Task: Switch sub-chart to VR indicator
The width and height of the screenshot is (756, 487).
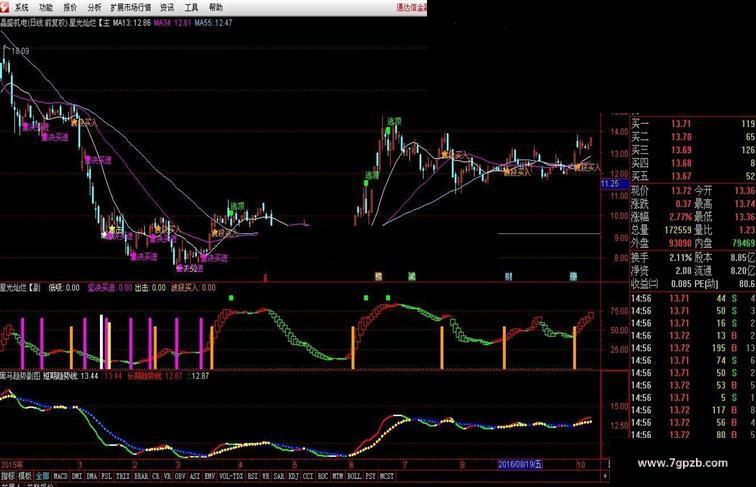Action: 167,476
